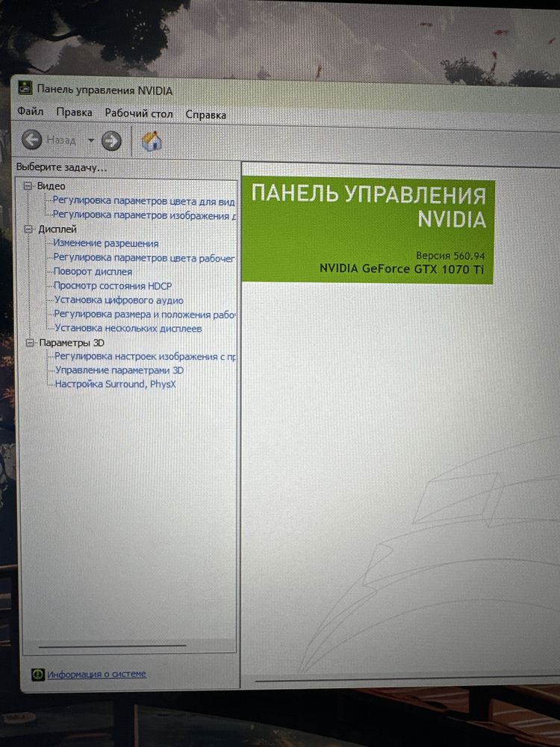Select Установка нескольких дисплеев

point(128,328)
